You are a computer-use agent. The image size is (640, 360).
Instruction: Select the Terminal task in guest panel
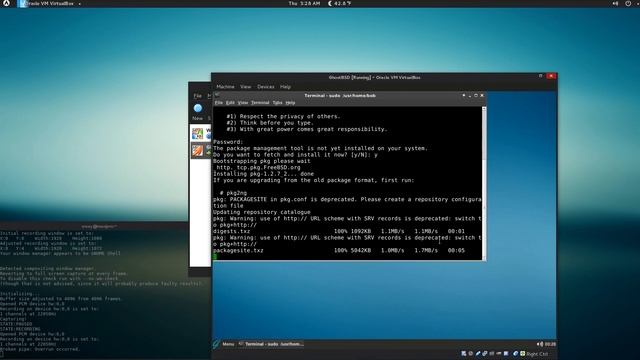pos(271,344)
